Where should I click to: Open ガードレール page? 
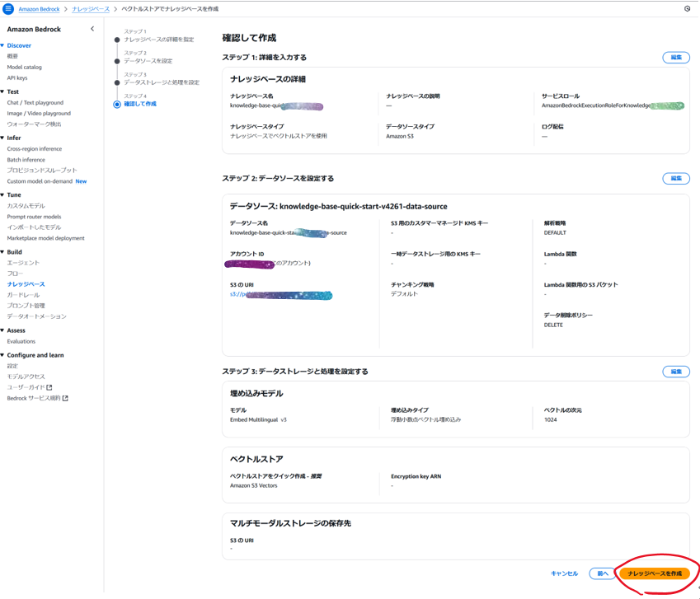coord(23,295)
